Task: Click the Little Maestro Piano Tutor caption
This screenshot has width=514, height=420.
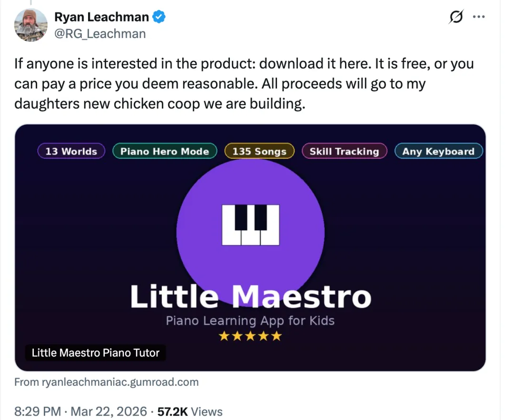Action: click(95, 353)
